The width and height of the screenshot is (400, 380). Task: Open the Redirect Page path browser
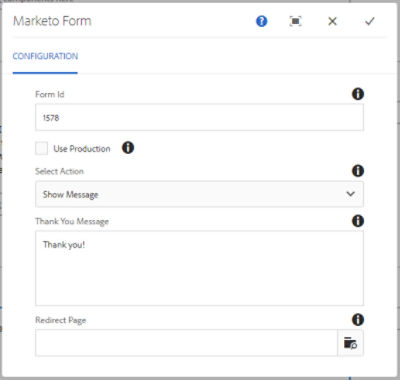(350, 343)
